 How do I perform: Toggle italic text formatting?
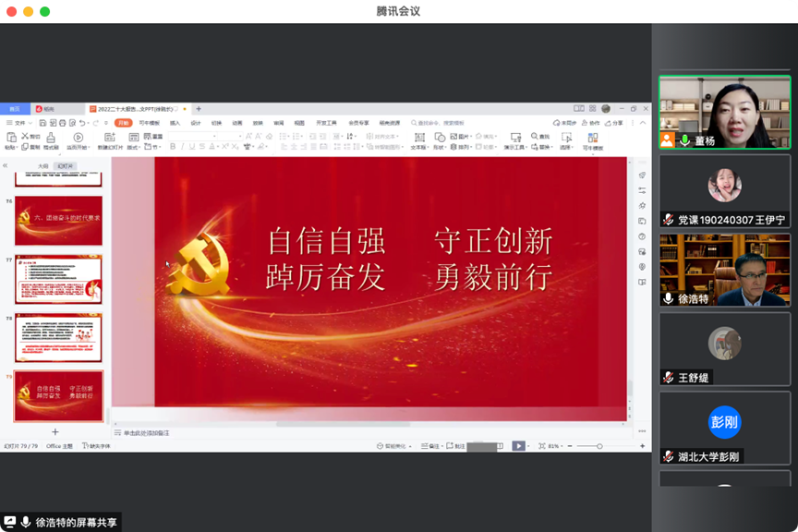183,147
